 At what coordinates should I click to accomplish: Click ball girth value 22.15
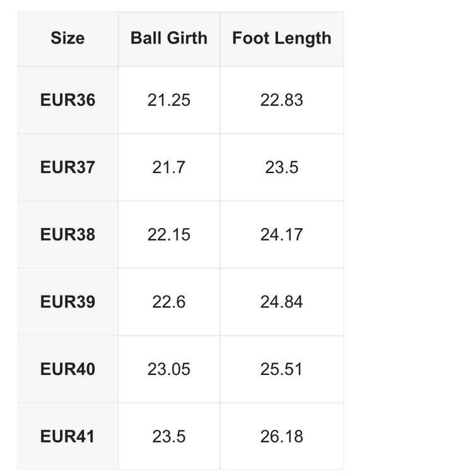click(168, 235)
